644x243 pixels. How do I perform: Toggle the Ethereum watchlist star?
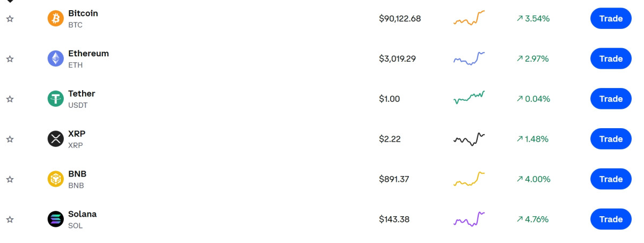coord(10,59)
